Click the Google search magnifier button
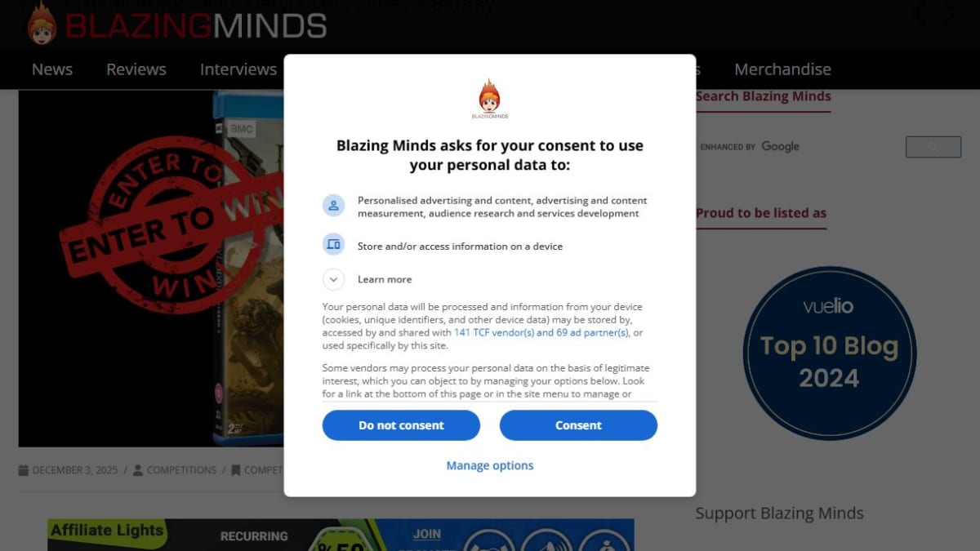Viewport: 980px width, 551px height. 933,147
